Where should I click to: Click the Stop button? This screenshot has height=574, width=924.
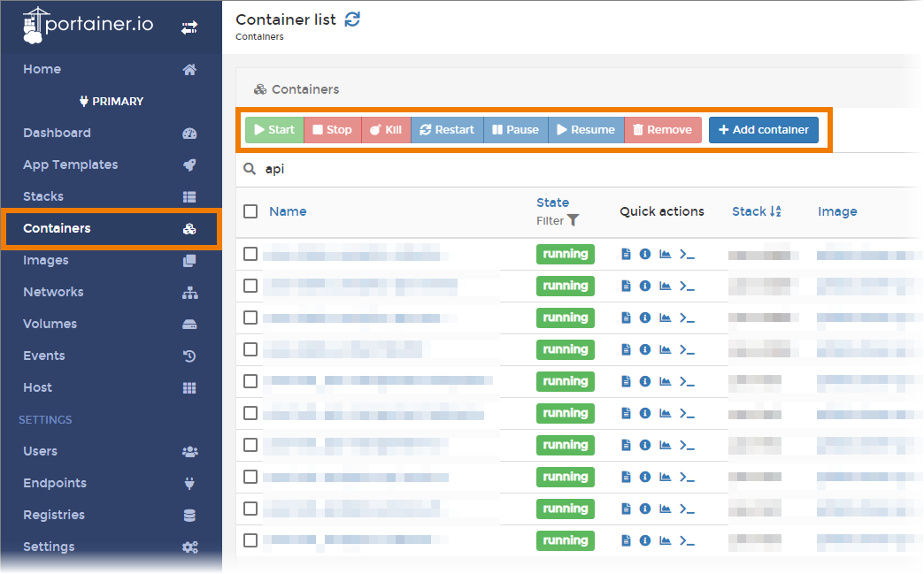pos(333,129)
